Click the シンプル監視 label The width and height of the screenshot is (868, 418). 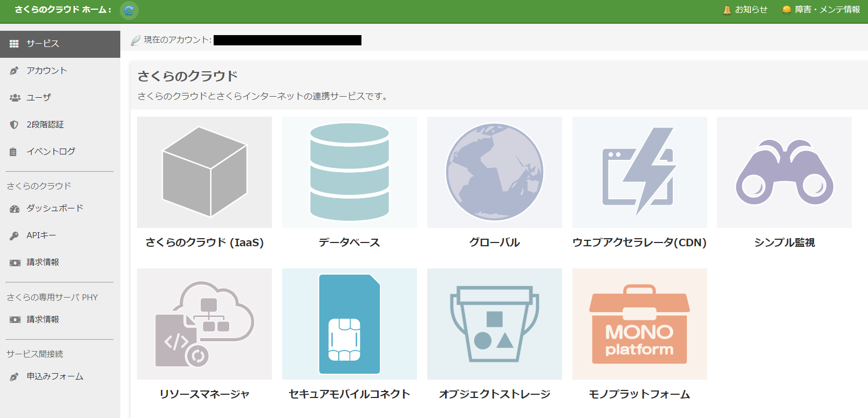coord(784,242)
